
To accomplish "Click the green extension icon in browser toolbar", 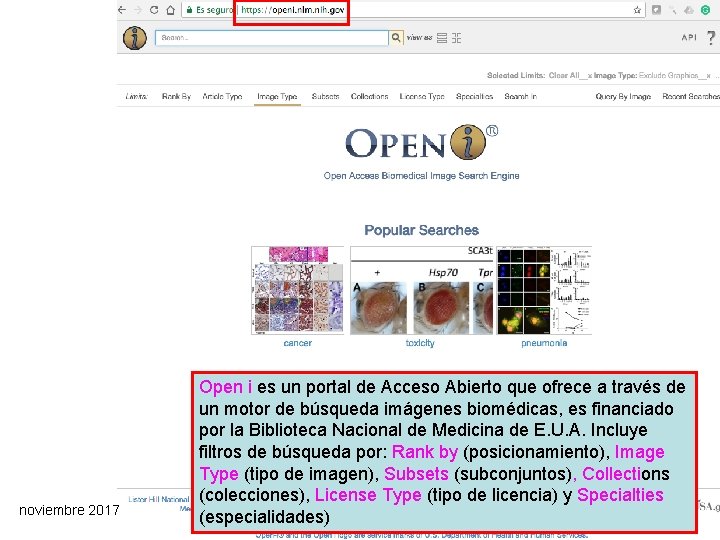I will [x=705, y=10].
